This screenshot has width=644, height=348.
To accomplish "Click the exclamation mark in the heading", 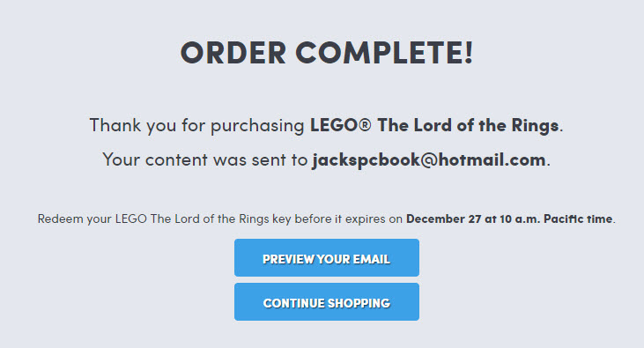I will [470, 53].
